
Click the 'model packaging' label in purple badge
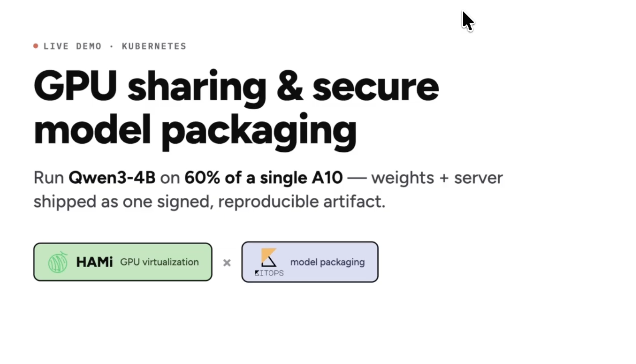coord(328,262)
